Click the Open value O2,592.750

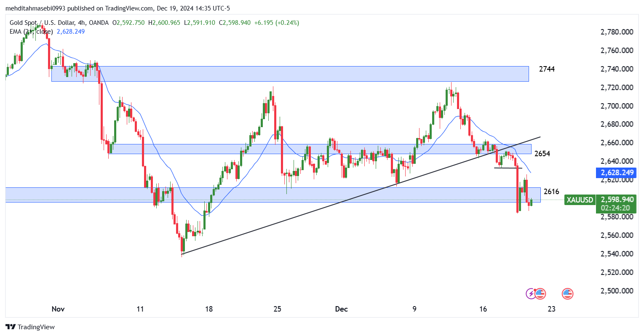pyautogui.click(x=129, y=23)
